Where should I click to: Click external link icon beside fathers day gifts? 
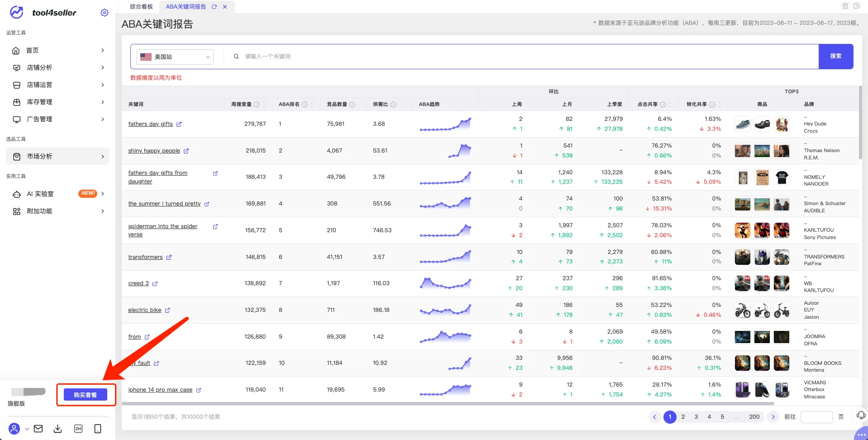click(179, 124)
